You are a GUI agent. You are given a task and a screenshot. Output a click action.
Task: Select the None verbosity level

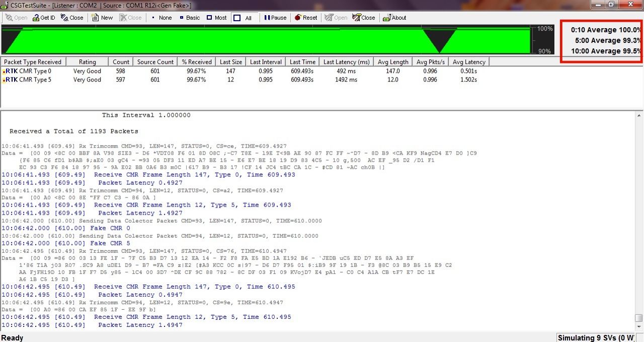click(x=161, y=18)
